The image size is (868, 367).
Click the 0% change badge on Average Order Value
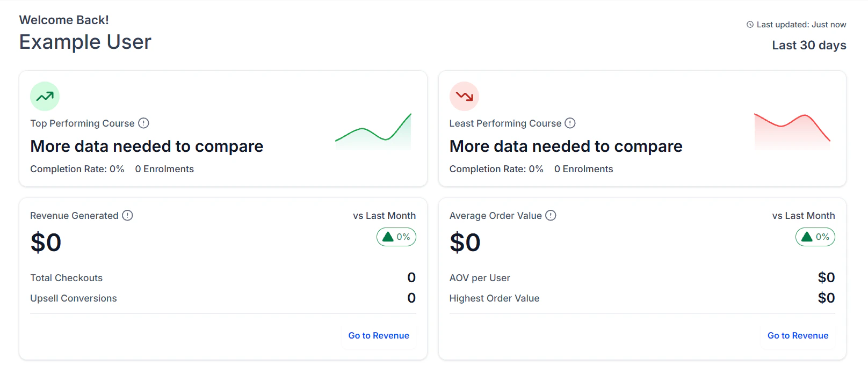pyautogui.click(x=815, y=237)
